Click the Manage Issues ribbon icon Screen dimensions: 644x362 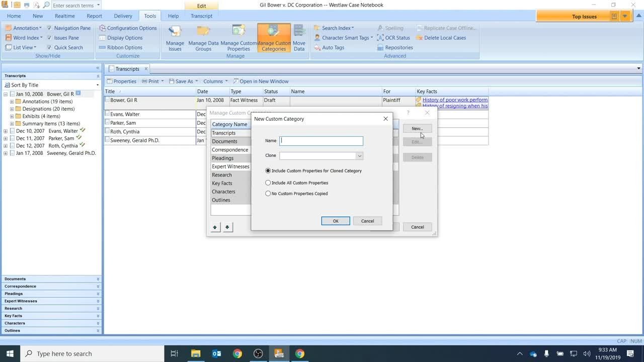(x=175, y=38)
